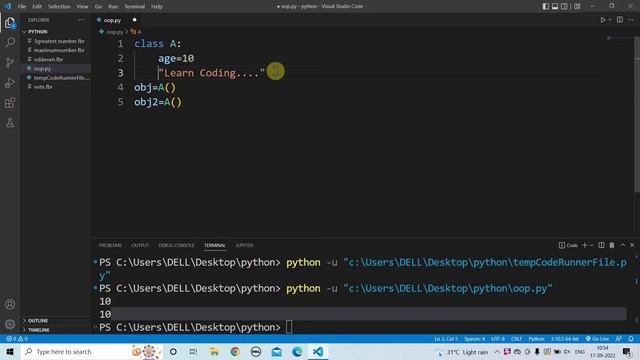This screenshot has width=640, height=360.
Task: Open the Selection menu
Action: click(x=59, y=6)
